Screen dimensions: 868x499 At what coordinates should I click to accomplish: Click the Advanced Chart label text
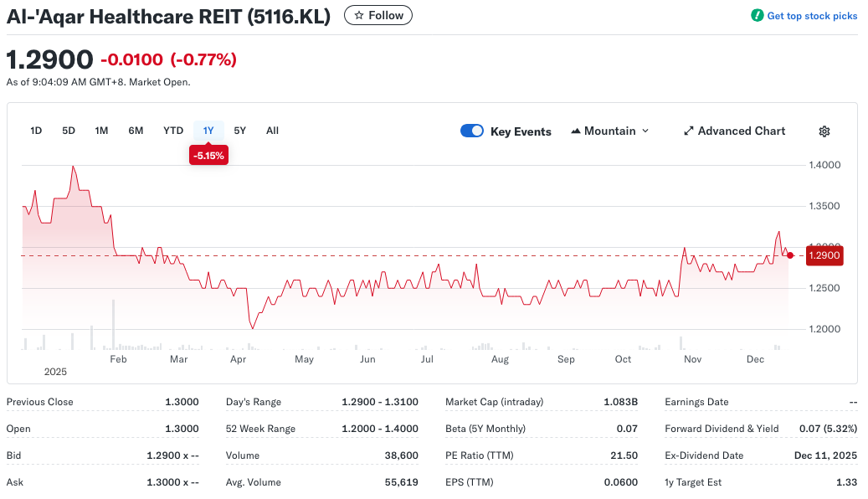click(x=741, y=131)
